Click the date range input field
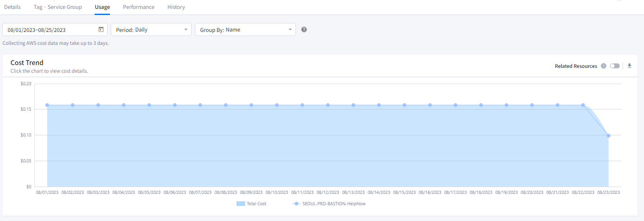The width and height of the screenshot is (644, 221). click(51, 30)
